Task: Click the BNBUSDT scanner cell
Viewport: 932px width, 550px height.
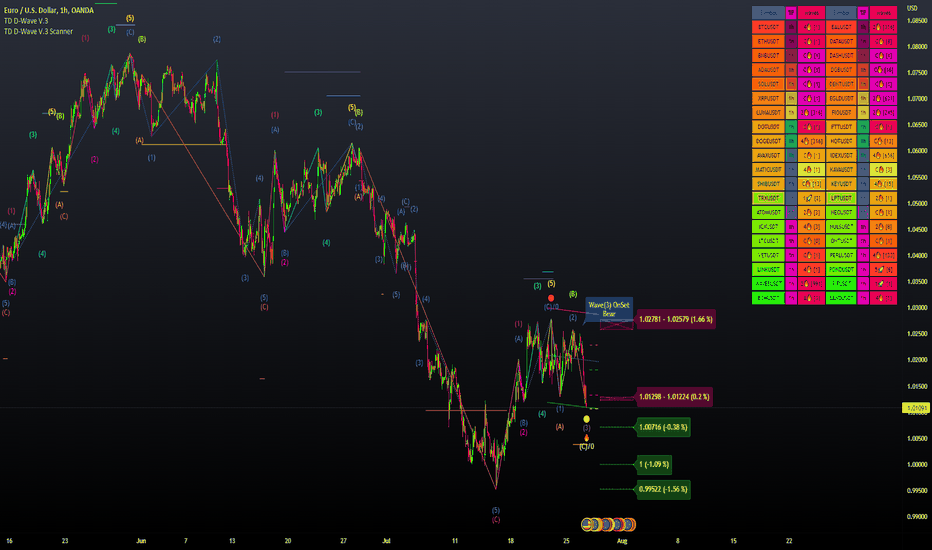Action: click(768, 55)
